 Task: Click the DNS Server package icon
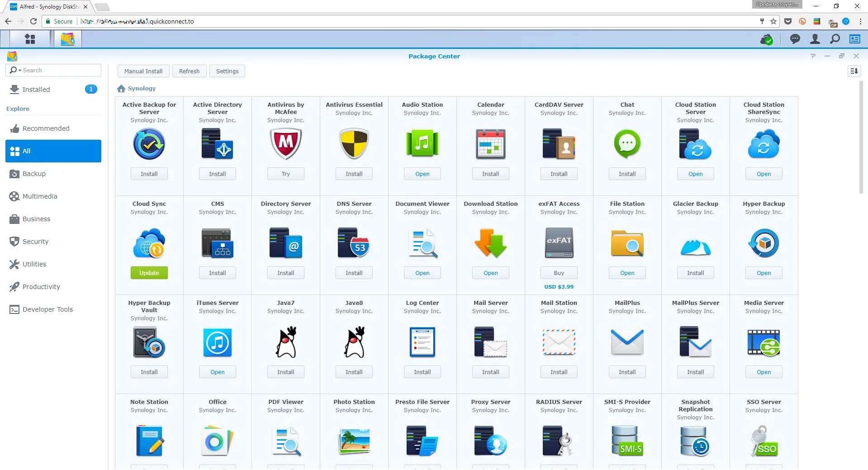[354, 243]
